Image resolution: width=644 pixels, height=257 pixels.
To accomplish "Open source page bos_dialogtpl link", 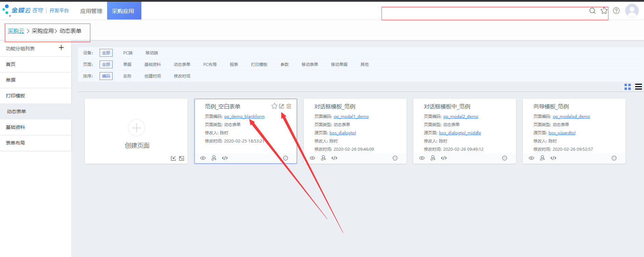I will click(343, 133).
